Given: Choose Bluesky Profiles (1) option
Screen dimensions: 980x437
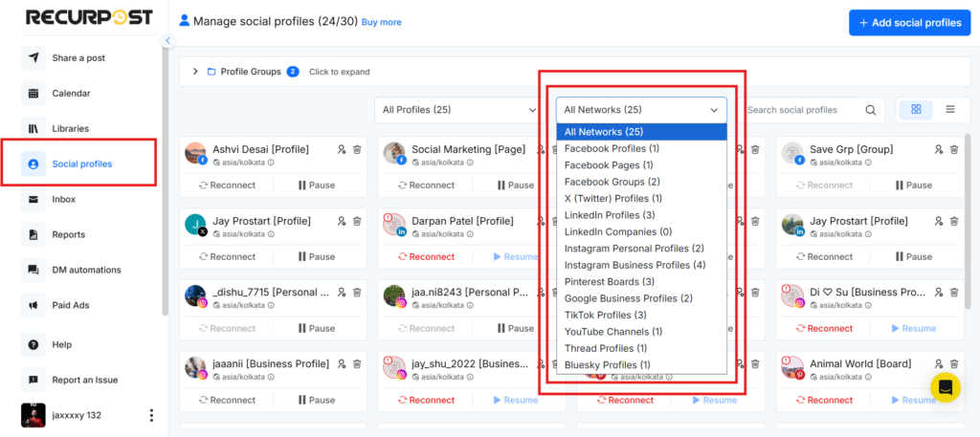Looking at the screenshot, I should coord(641,364).
